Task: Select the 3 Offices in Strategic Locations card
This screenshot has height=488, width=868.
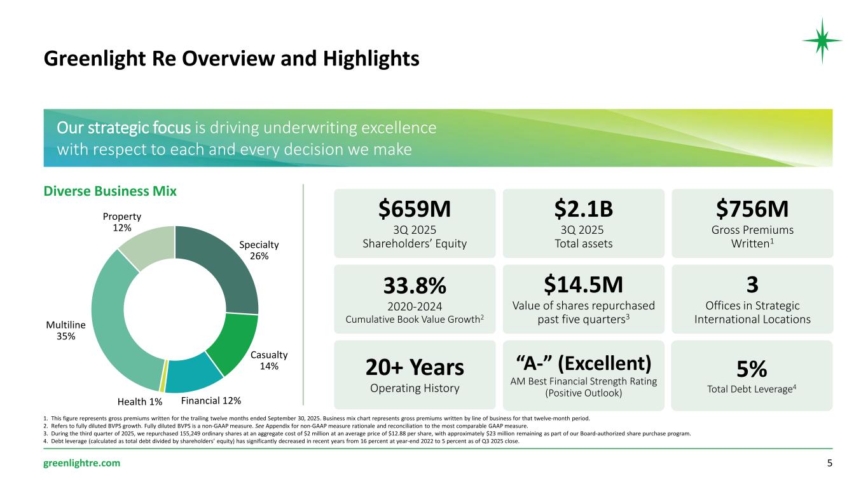Action: [x=752, y=299]
